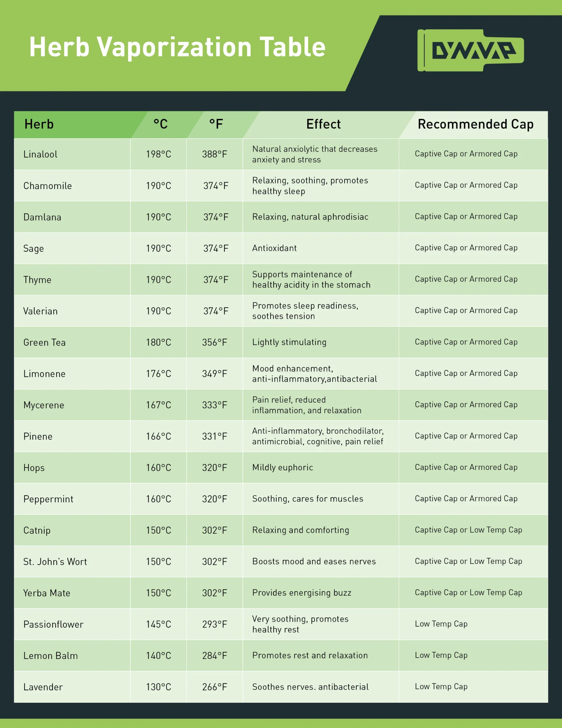Click Low Temp Cap beside Lavender
Image resolution: width=562 pixels, height=728 pixels.
point(441,686)
